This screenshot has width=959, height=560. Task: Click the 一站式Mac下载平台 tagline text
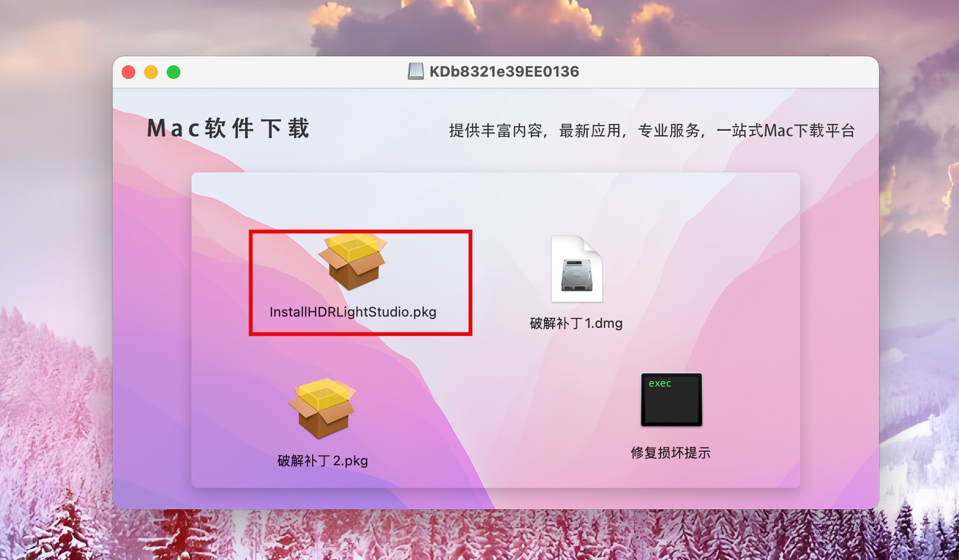click(x=785, y=131)
